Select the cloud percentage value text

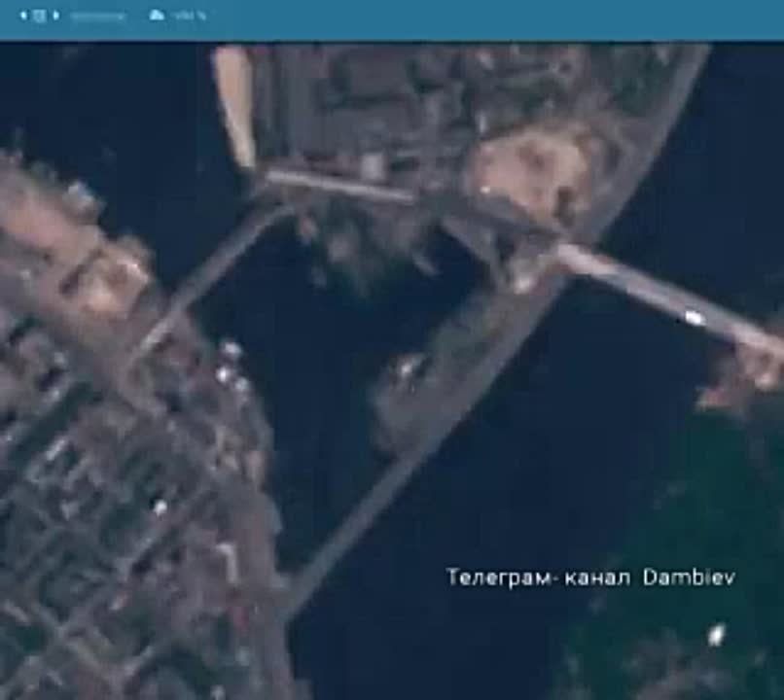tap(189, 16)
